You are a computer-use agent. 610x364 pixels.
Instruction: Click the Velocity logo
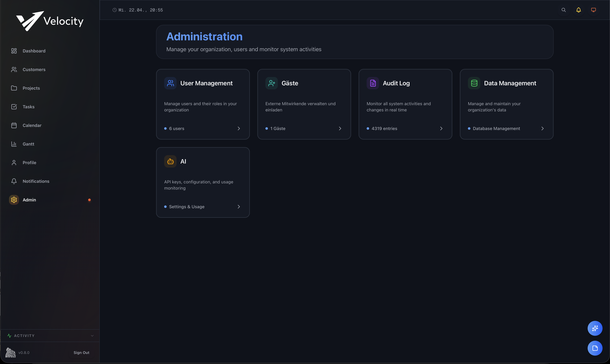click(50, 21)
